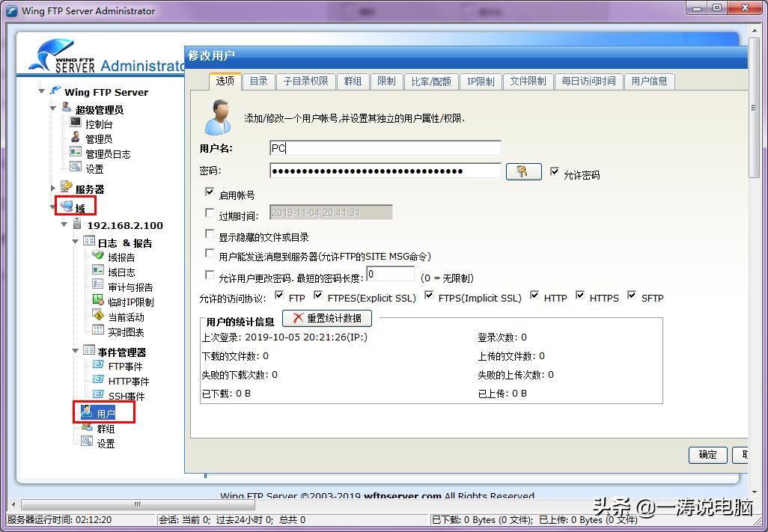Click the key icon beside the password field

[x=523, y=171]
